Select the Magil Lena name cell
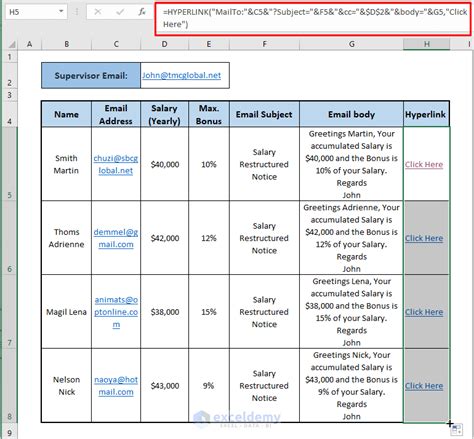Screen dimensions: 474x439 point(66,312)
